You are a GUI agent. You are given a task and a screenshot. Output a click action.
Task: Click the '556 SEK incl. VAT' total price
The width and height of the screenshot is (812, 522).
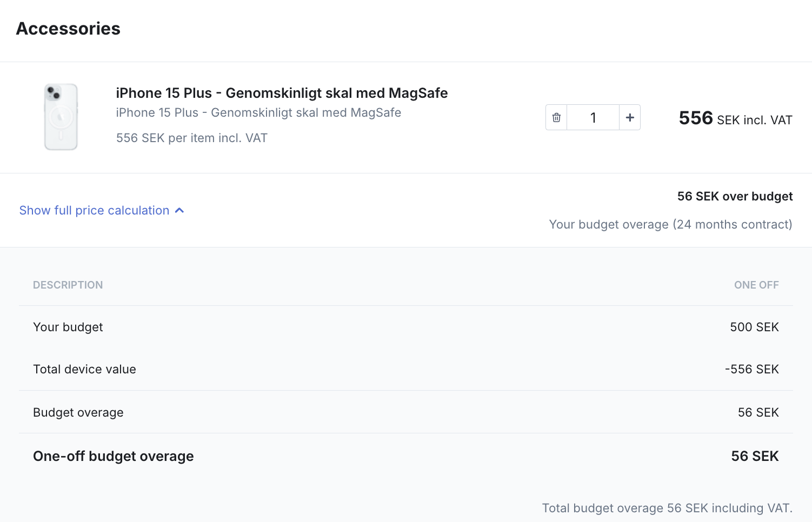click(x=735, y=118)
